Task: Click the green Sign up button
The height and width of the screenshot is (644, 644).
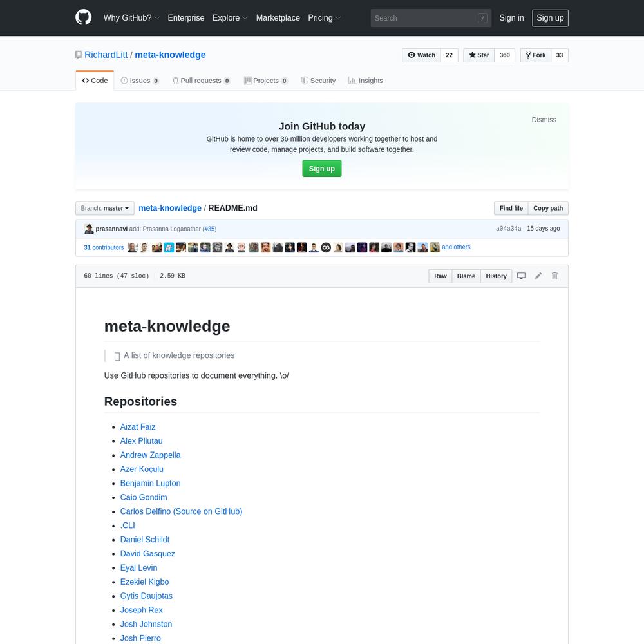Action: click(321, 168)
